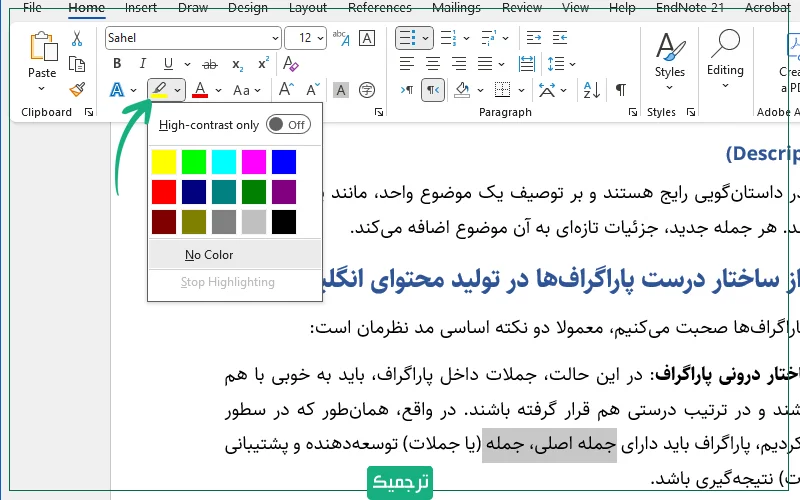
Task: Pick the yellow highlight color swatch
Action: (164, 161)
